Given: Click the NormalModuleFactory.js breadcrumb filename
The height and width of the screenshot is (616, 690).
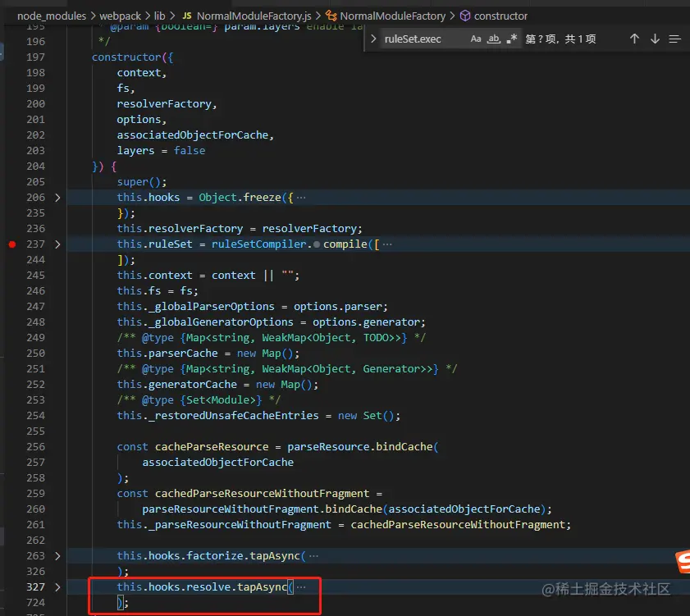Looking at the screenshot, I should [x=255, y=16].
